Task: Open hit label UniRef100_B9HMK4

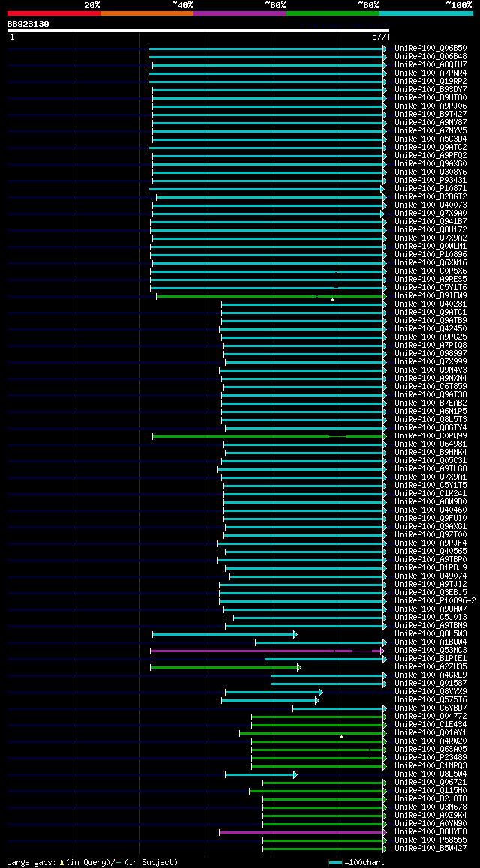Action: pyautogui.click(x=430, y=453)
